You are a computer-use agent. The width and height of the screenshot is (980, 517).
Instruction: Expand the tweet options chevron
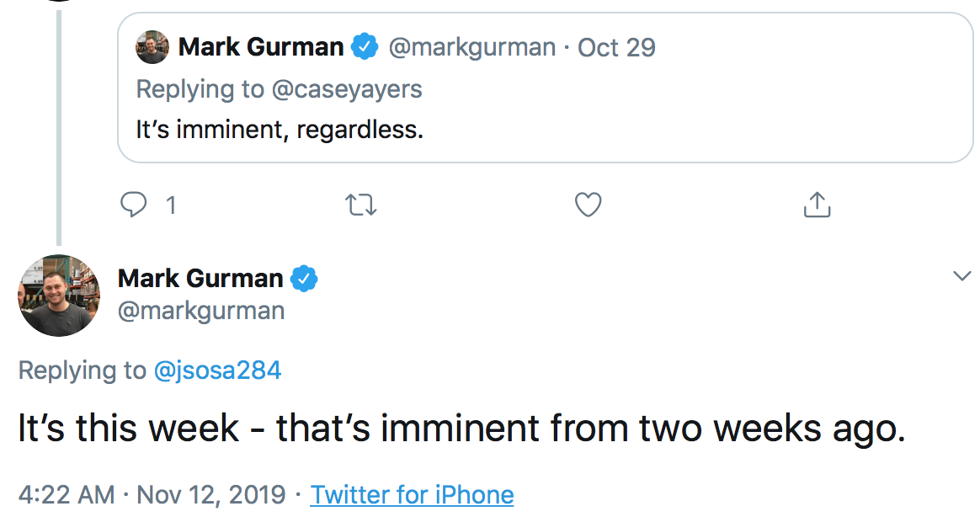click(961, 275)
